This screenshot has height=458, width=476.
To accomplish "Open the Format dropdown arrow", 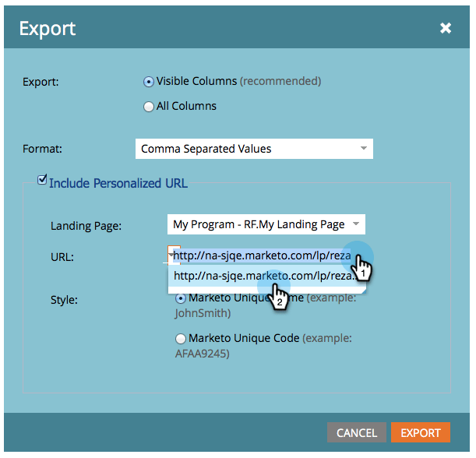I will click(363, 149).
